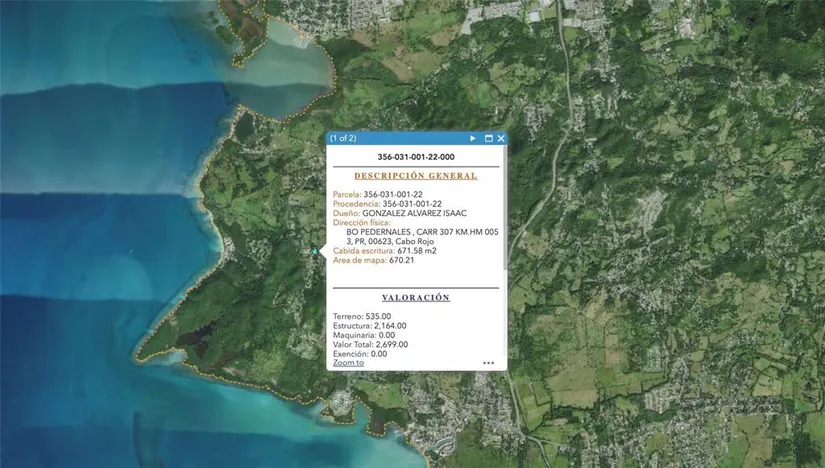
Task: Click the BO PEDERNALES address line
Action: click(x=421, y=232)
